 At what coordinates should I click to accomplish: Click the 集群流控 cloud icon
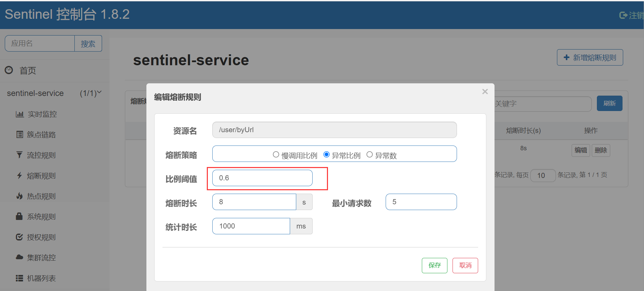pos(19,257)
